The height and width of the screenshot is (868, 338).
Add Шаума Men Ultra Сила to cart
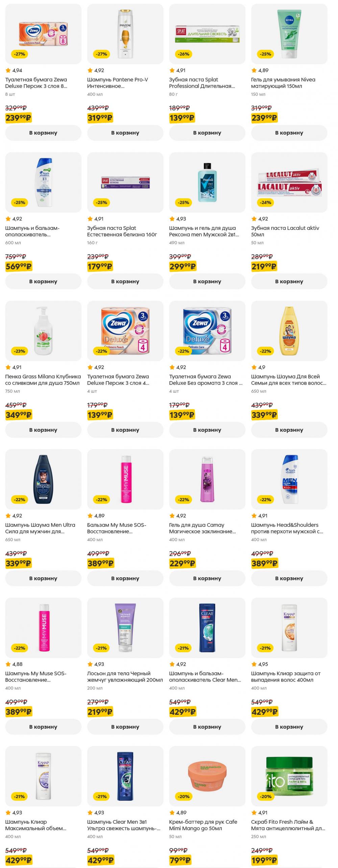[x=43, y=578]
